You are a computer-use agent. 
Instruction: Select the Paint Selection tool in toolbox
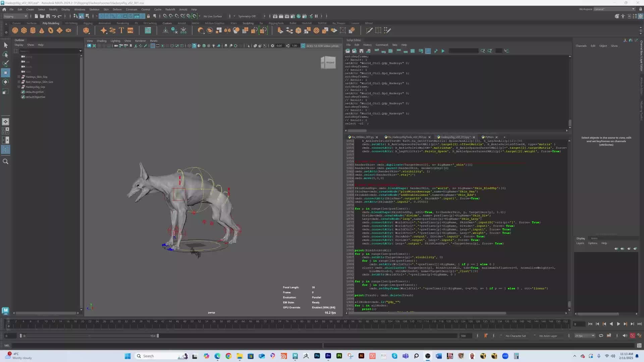tap(5, 63)
